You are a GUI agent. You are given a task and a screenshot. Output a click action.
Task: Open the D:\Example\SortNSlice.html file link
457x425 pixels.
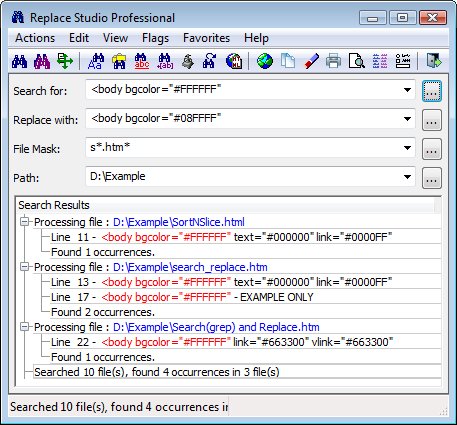179,222
